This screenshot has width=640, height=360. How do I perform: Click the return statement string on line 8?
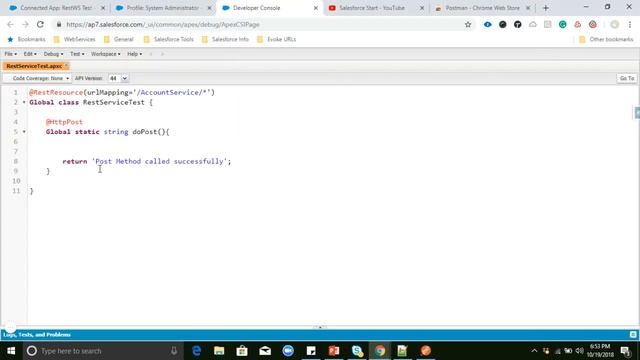(159, 161)
